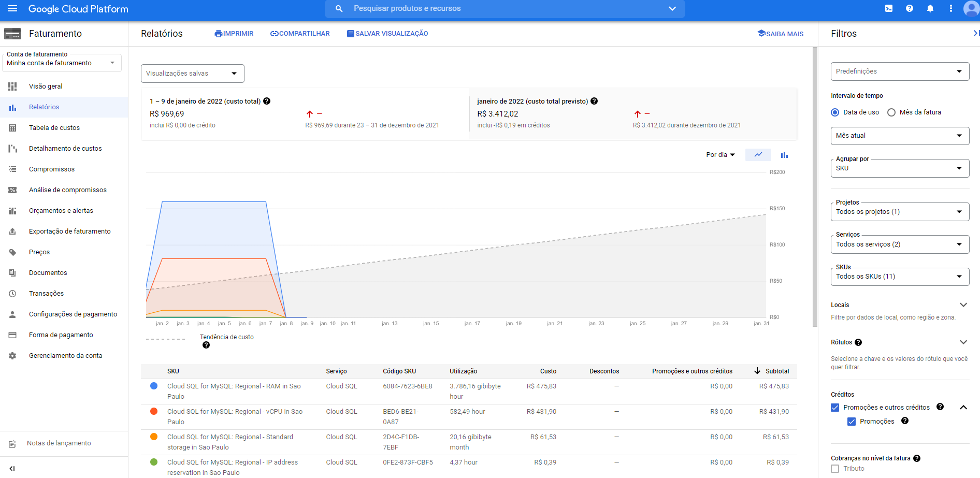Click the Transações clock icon

click(x=12, y=294)
